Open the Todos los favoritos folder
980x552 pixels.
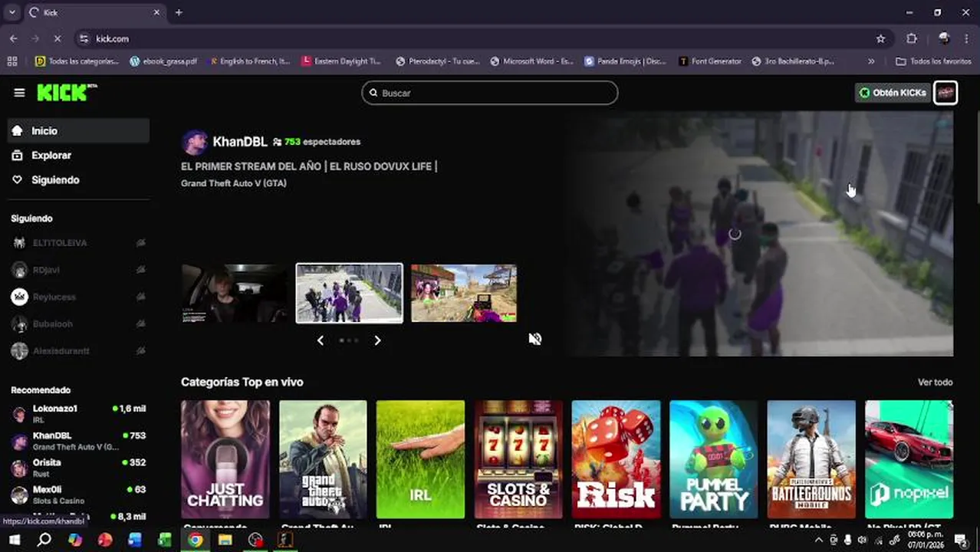(x=933, y=61)
